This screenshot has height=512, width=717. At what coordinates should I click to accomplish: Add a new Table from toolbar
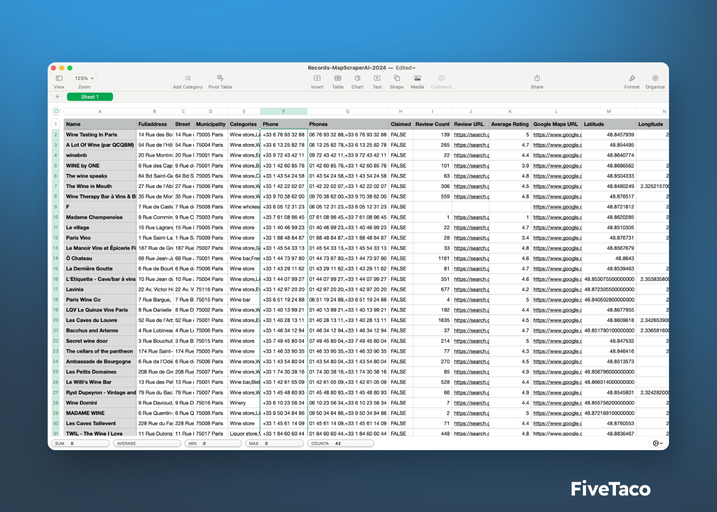[x=338, y=78]
